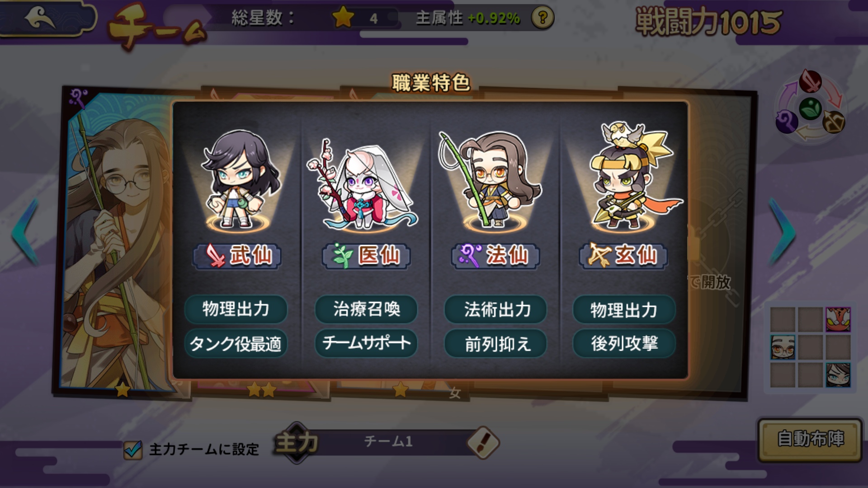Click the team name edit pencil icon
Viewport: 868px width, 488px height.
483,442
